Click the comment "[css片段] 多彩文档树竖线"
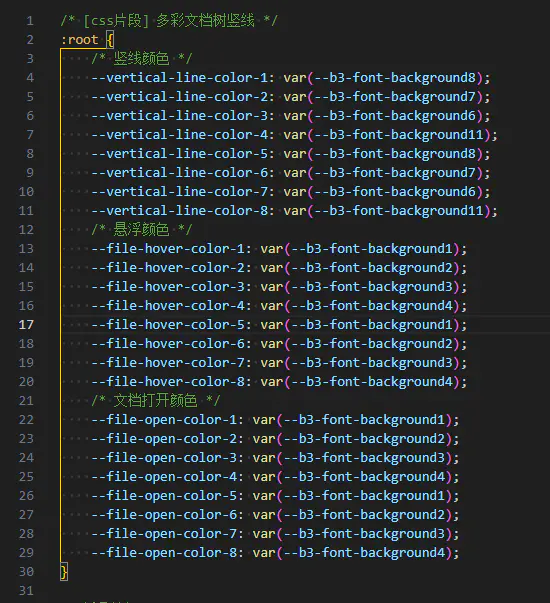The image size is (550, 603). click(169, 20)
